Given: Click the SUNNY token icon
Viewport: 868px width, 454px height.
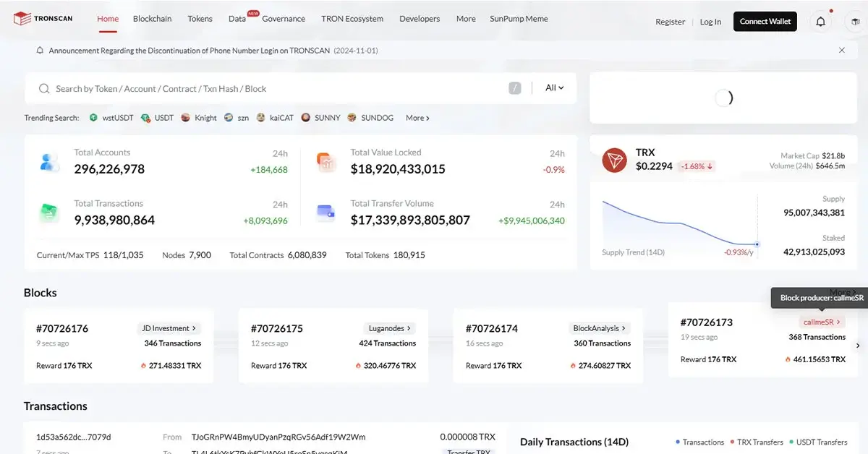Looking at the screenshot, I should point(306,117).
